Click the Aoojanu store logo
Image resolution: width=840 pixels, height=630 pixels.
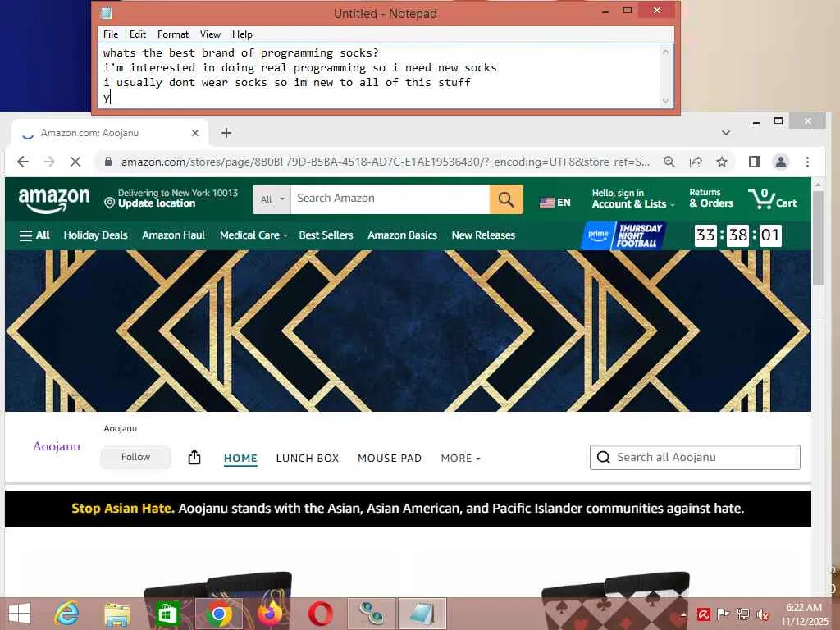coord(57,446)
